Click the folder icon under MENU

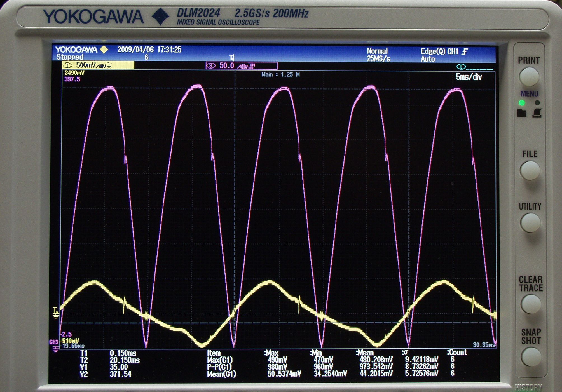(522, 113)
